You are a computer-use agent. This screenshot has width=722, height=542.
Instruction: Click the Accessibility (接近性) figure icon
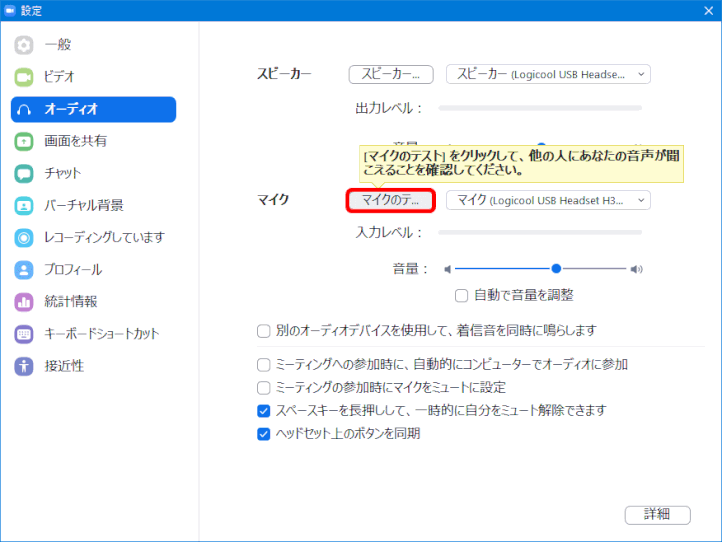23,366
